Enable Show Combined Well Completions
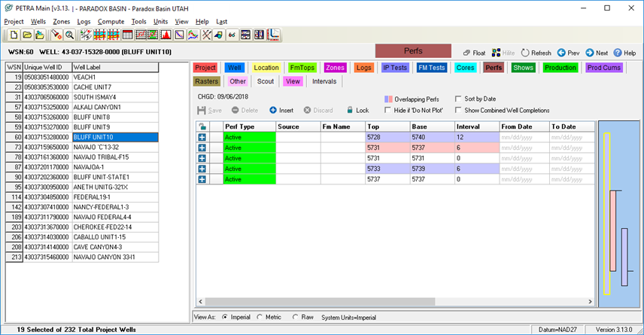The width and height of the screenshot is (644, 335). (x=458, y=110)
